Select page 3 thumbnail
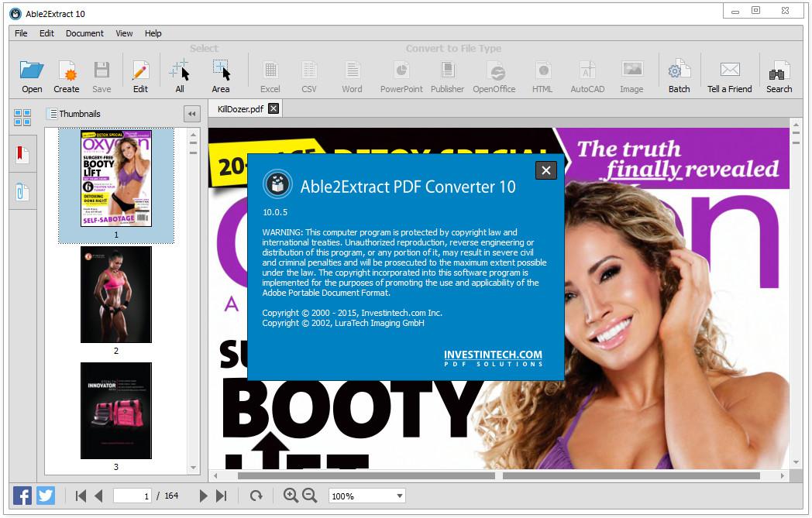 [116, 411]
